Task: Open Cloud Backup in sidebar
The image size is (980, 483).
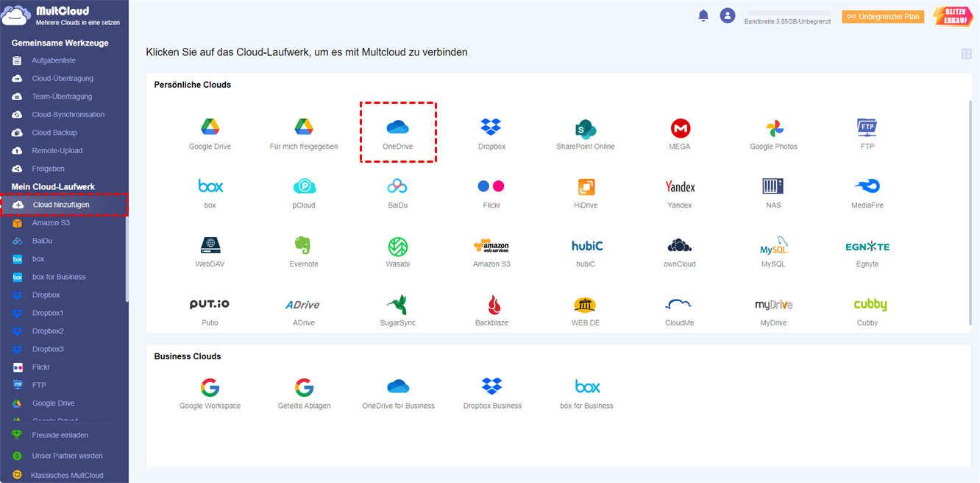Action: [x=54, y=133]
